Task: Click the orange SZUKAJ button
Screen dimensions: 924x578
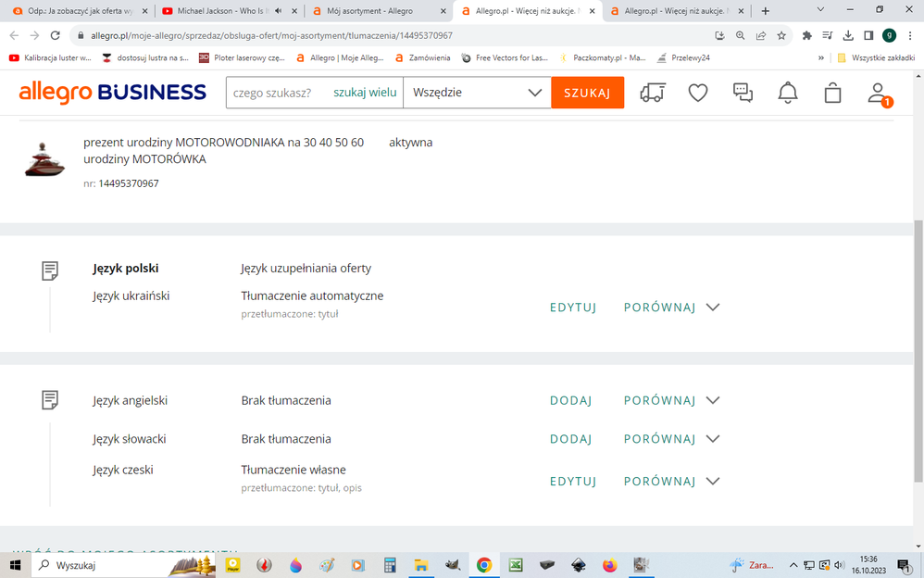Action: pyautogui.click(x=587, y=93)
